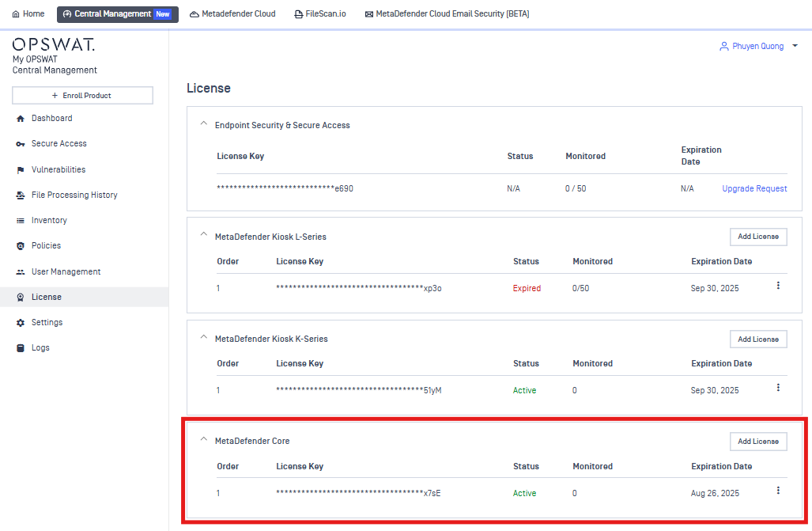Open Settings in the sidebar
812x531 pixels.
pyautogui.click(x=84, y=323)
